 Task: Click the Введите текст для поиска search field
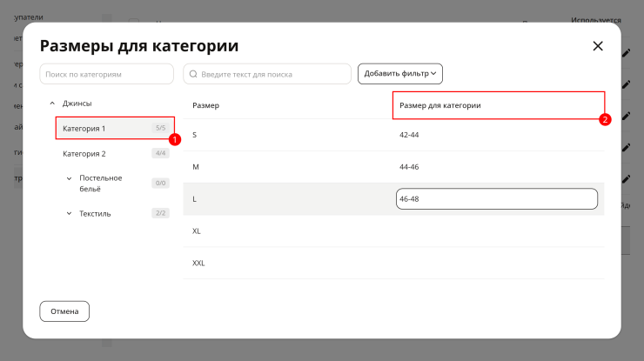pyautogui.click(x=267, y=74)
